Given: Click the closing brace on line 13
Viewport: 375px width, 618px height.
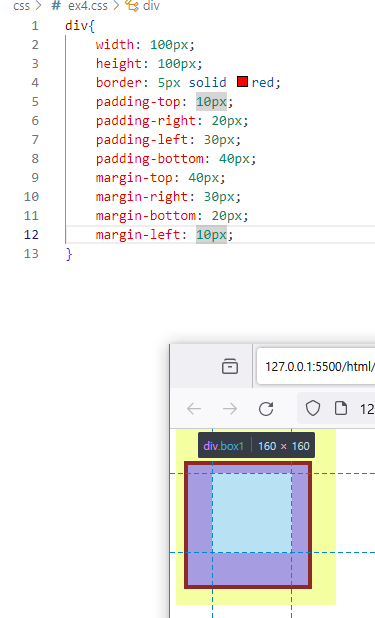Looking at the screenshot, I should (x=69, y=254).
